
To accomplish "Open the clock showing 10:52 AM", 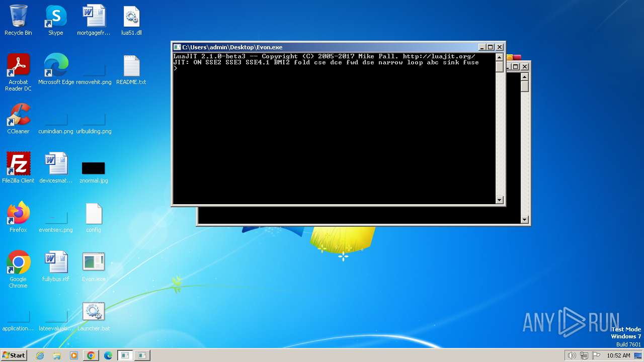I will click(x=618, y=355).
